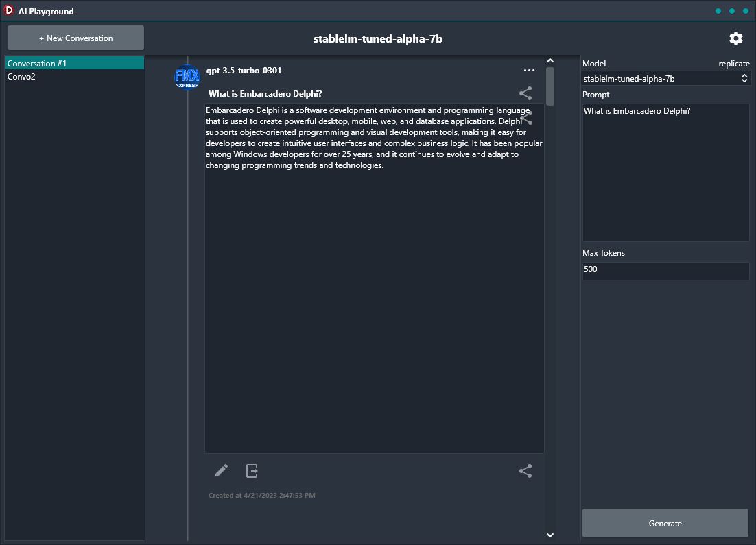Click the share icon beside the question
Screen dimensions: 756x545
[x=525, y=93]
